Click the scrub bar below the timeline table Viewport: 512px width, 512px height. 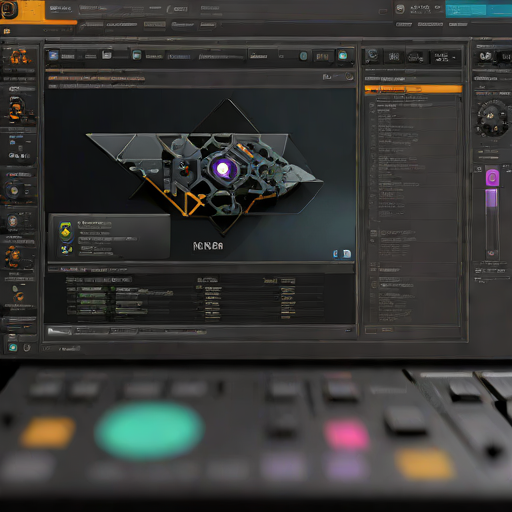[x=200, y=331]
